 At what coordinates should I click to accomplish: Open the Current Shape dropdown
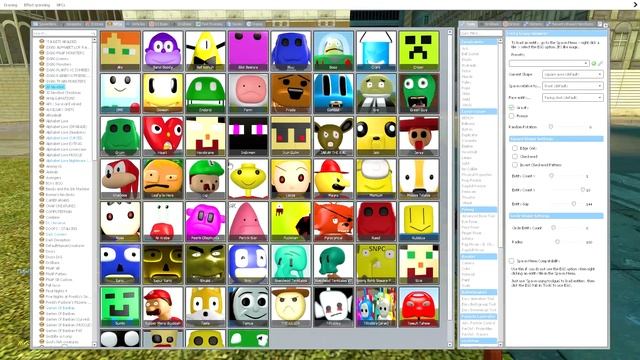tap(572, 74)
